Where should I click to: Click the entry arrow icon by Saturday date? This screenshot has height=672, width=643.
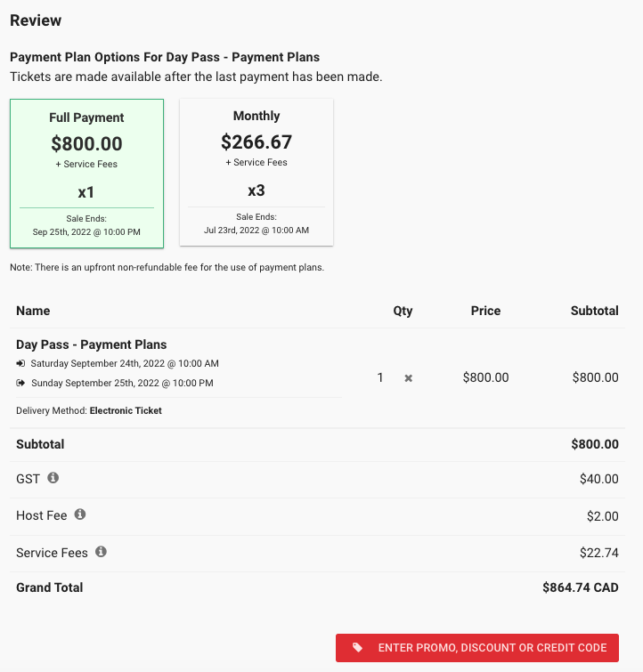20,363
